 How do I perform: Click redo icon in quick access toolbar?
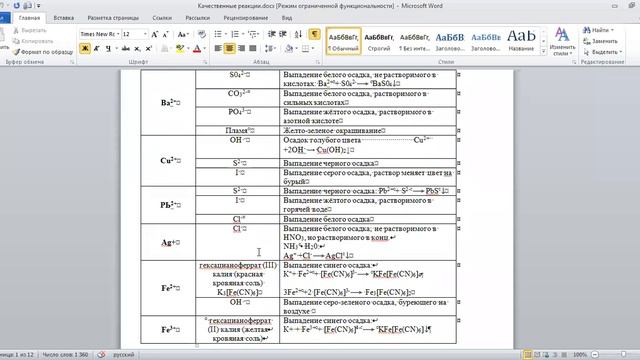click(17, 6)
